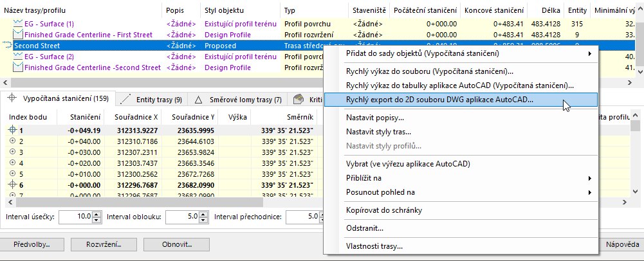
Task: Click the Finished Grade Centerline -Second Street icon
Action: [x=17, y=67]
